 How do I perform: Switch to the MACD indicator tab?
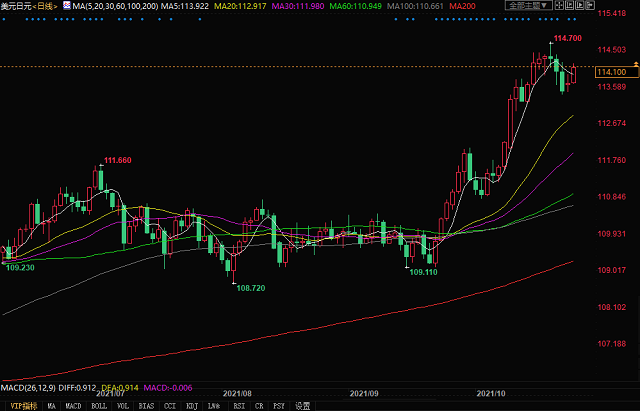point(73,406)
